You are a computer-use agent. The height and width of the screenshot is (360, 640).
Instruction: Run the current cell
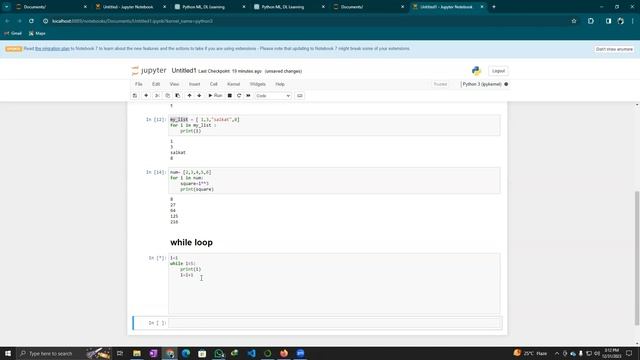tap(215, 96)
